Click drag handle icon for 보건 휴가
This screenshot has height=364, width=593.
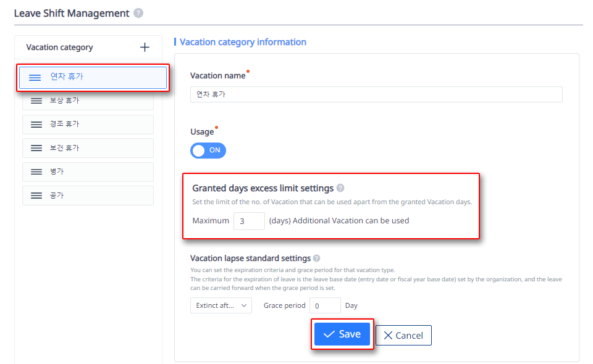pyautogui.click(x=36, y=148)
